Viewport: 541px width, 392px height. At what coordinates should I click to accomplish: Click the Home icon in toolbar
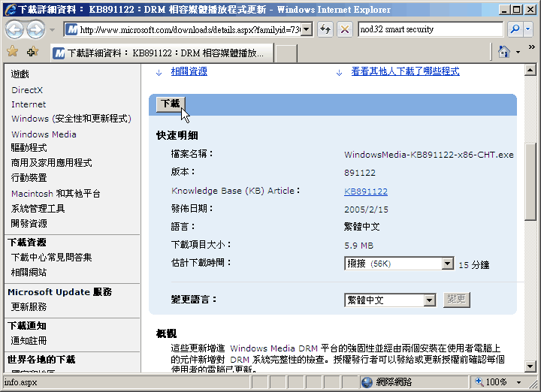(504, 52)
